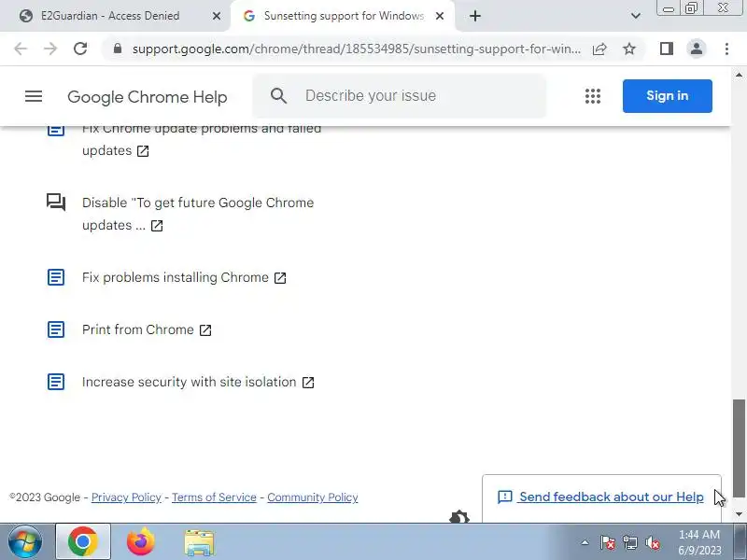This screenshot has width=747, height=560.
Task: Show hidden tray icons arrow
Action: (x=585, y=542)
